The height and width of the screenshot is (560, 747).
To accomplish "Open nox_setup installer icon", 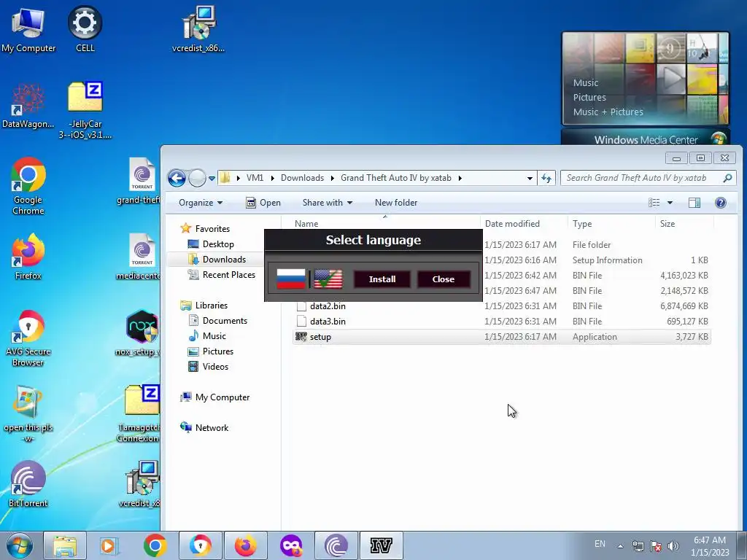I will pyautogui.click(x=139, y=332).
